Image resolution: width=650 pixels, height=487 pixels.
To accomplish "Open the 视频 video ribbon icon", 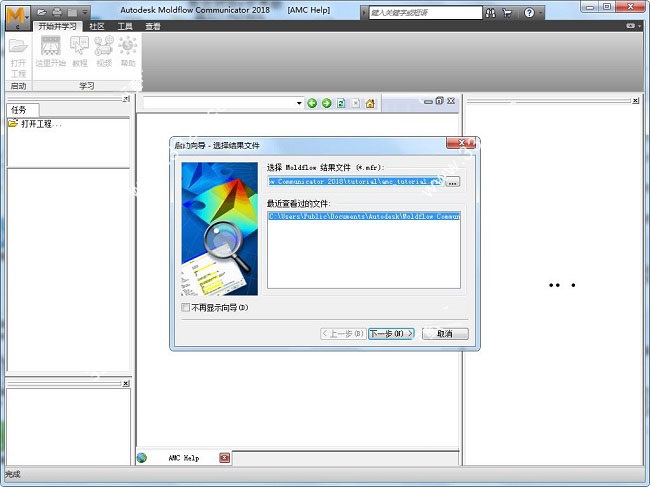I will tap(104, 51).
